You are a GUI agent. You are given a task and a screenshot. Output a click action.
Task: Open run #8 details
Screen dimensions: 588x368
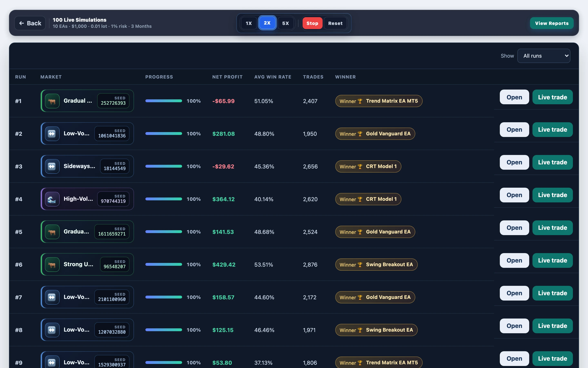click(x=514, y=326)
